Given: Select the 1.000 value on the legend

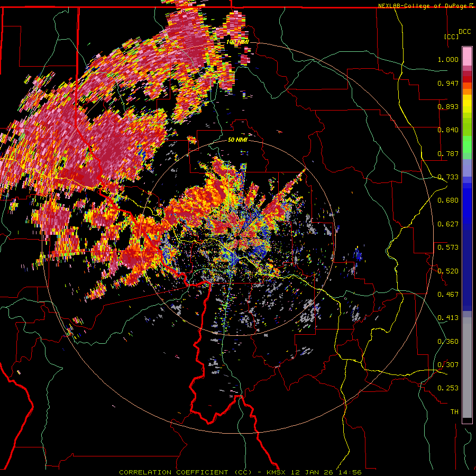Looking at the screenshot, I should tap(448, 59).
